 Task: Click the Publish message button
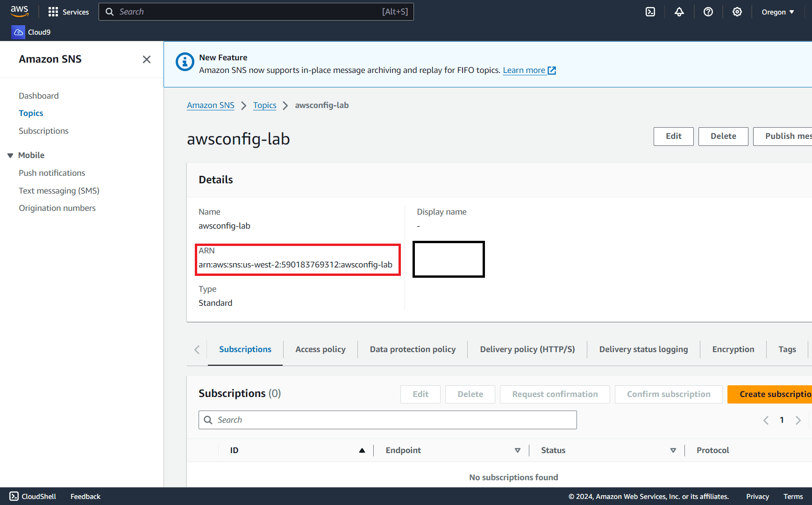coord(783,136)
